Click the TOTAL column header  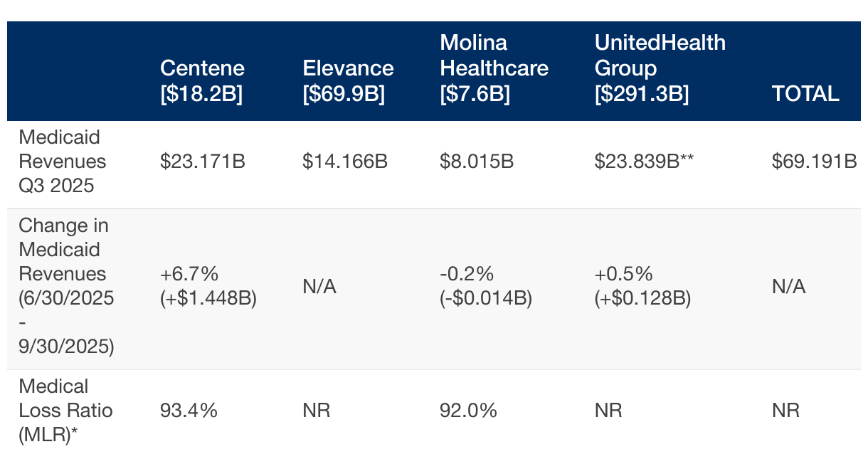click(x=805, y=93)
